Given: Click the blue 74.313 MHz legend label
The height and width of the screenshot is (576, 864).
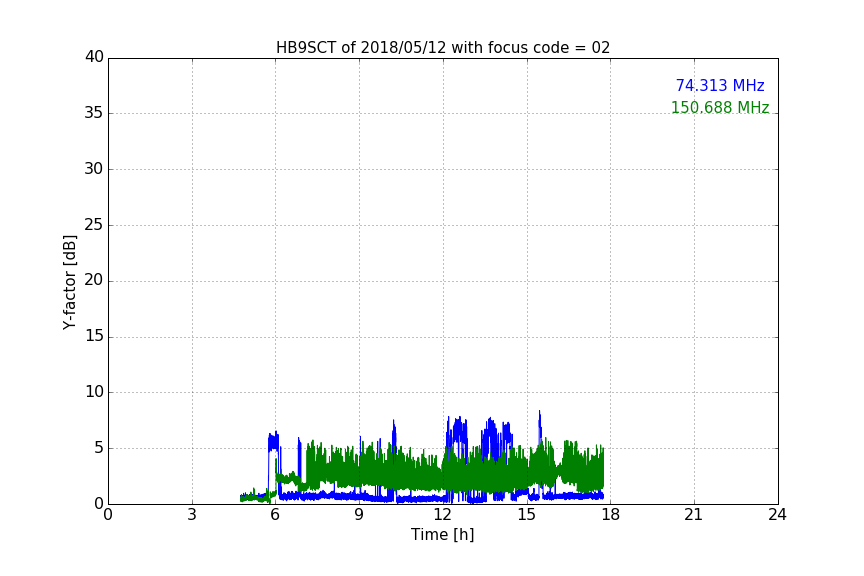Looking at the screenshot, I should (x=720, y=85).
